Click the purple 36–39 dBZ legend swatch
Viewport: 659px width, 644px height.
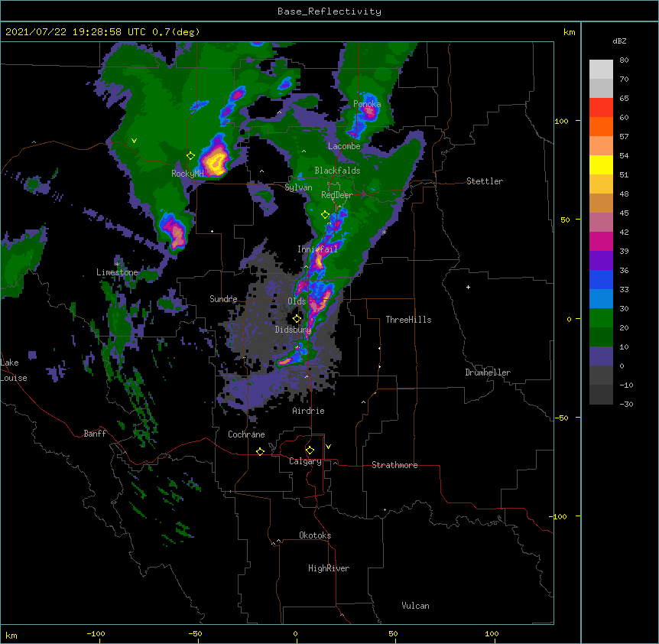point(601,261)
